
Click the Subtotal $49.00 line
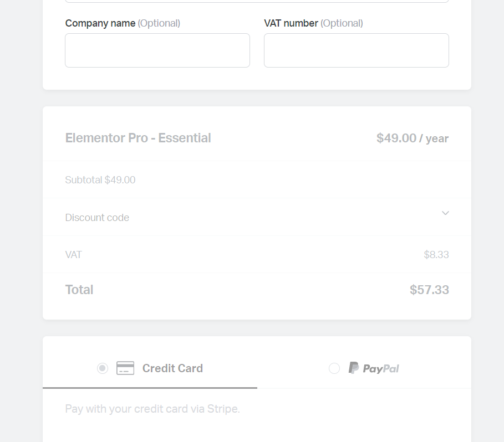tap(100, 180)
